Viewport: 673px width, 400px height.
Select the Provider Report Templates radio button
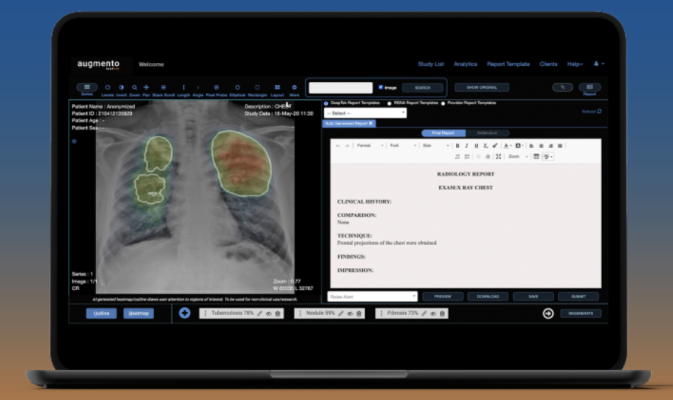[443, 103]
